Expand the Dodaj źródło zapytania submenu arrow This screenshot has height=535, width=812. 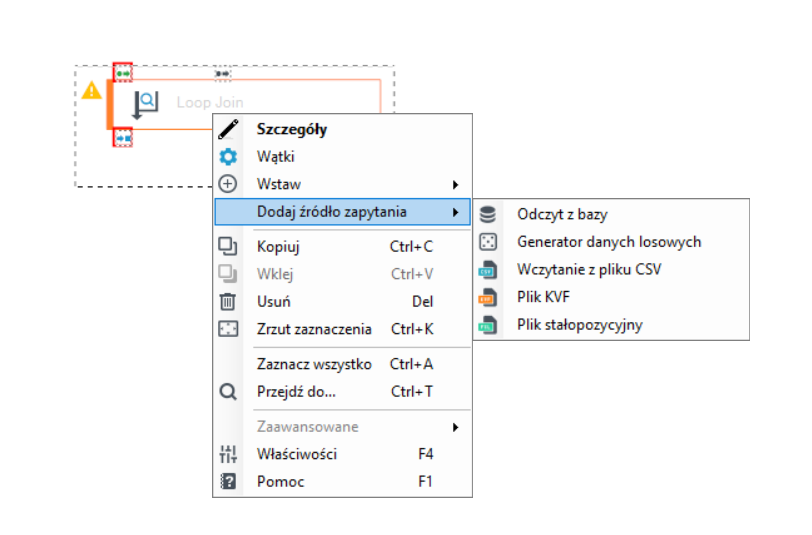455,212
